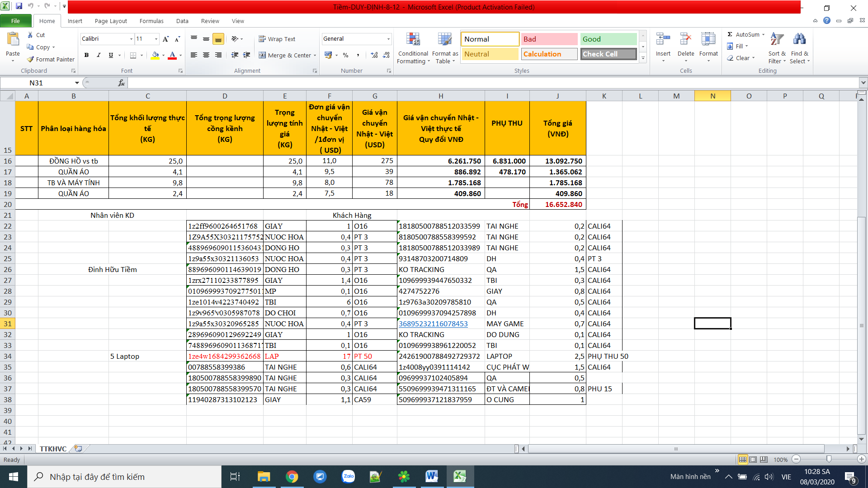Click Format as Table icon
The width and height of the screenshot is (868, 488).
[445, 49]
